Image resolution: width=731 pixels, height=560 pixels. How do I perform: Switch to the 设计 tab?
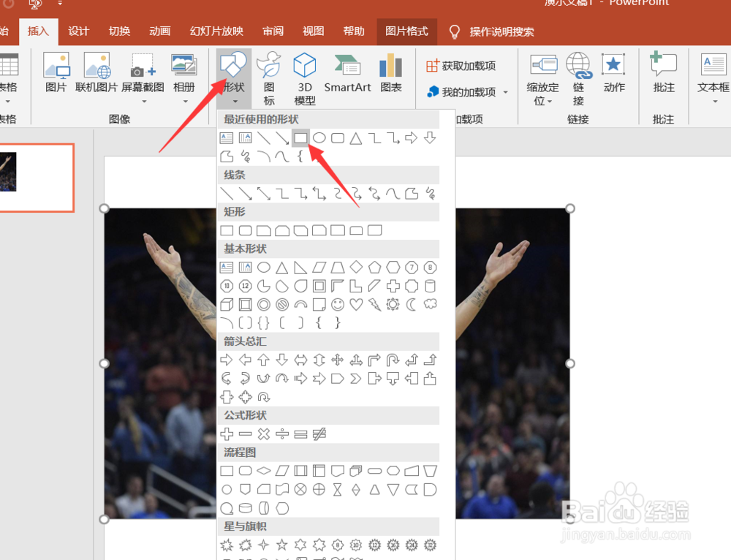78,31
